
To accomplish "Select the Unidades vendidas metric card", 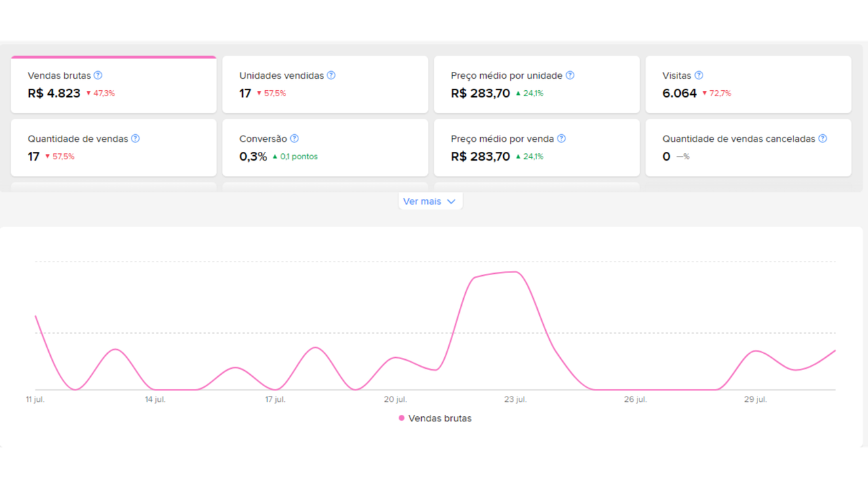I will 325,85.
